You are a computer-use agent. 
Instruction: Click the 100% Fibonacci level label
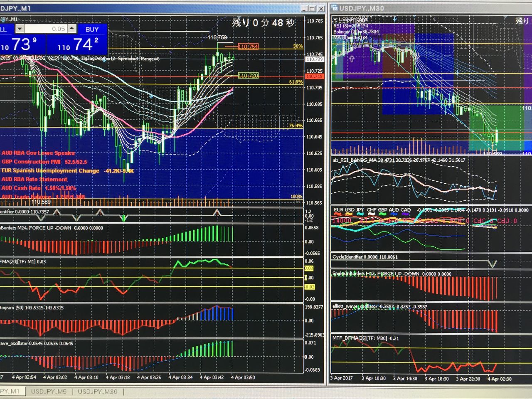click(x=296, y=197)
